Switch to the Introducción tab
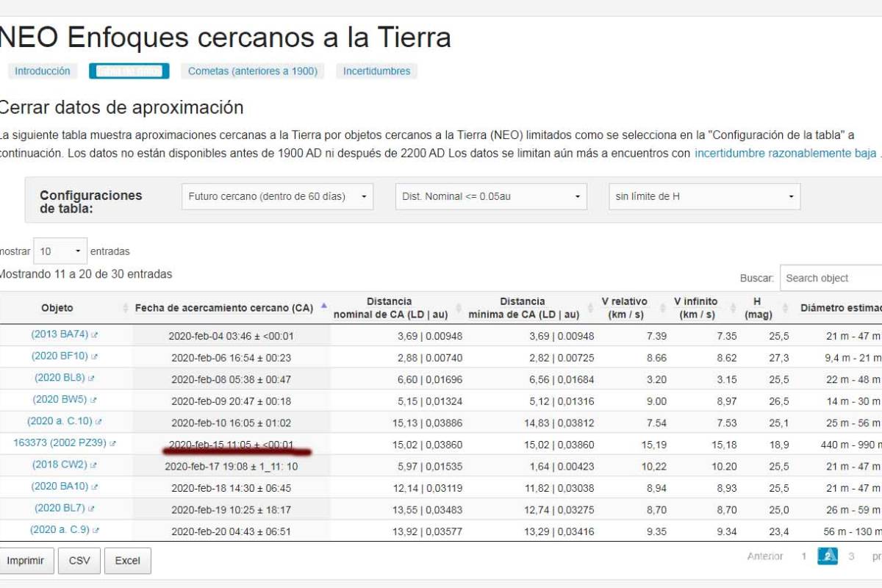 point(43,71)
